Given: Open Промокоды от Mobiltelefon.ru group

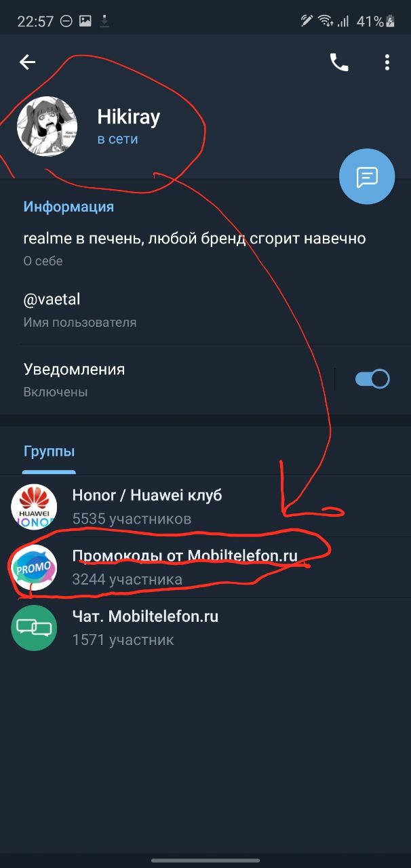Looking at the screenshot, I should (x=206, y=567).
